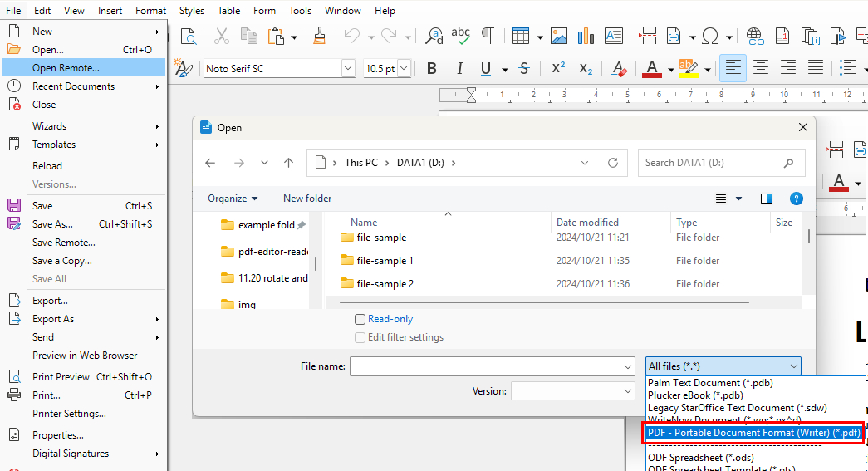Open the Insert menu
This screenshot has height=471, width=868.
110,11
